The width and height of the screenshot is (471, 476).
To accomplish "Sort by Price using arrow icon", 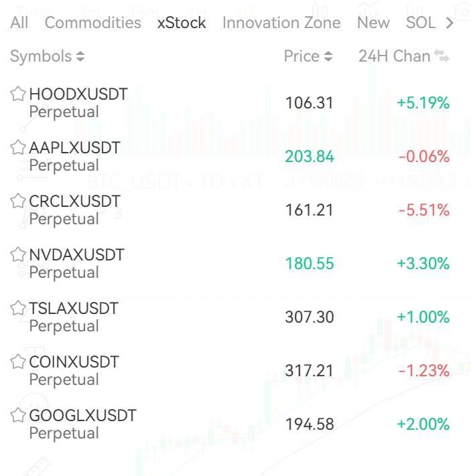I will 328,56.
